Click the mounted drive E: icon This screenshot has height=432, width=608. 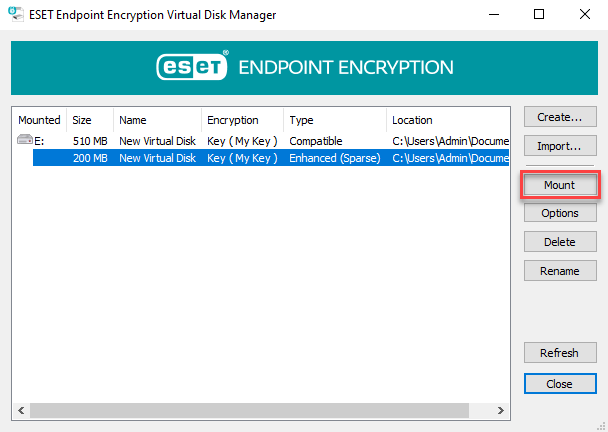25,140
